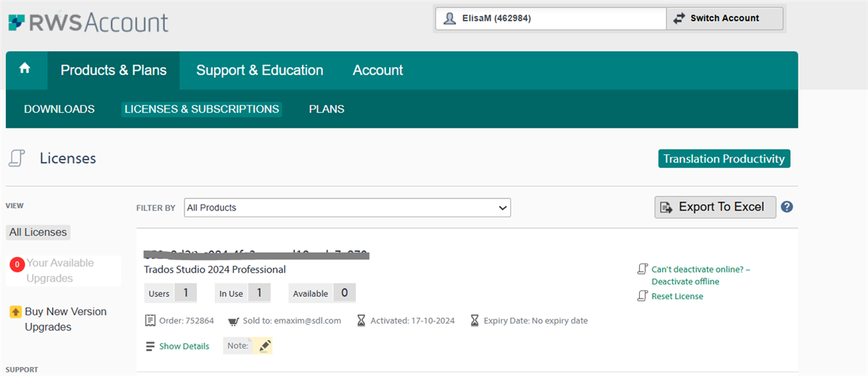Go to the DOWNLOADS submenu
The width and height of the screenshot is (868, 376).
tap(59, 109)
